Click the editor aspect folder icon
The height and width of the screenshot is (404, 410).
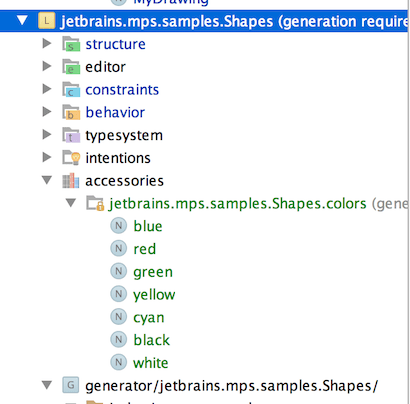[71, 67]
